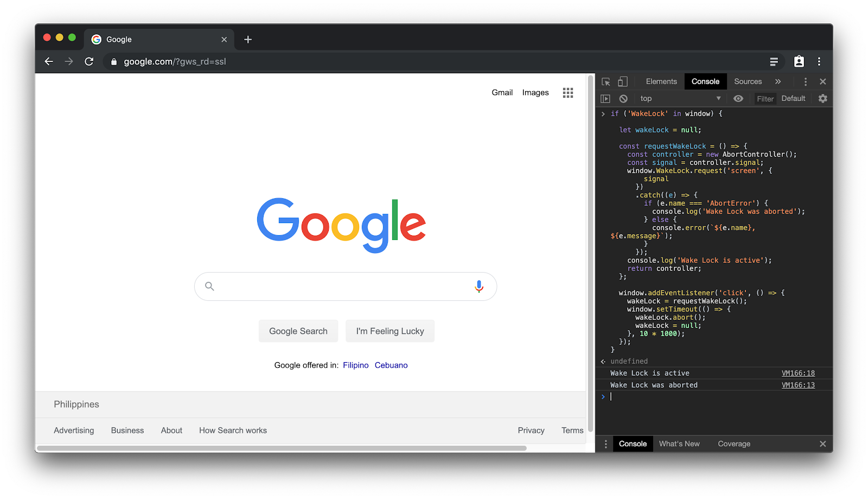Open console settings gear icon
This screenshot has height=499, width=868.
(823, 99)
